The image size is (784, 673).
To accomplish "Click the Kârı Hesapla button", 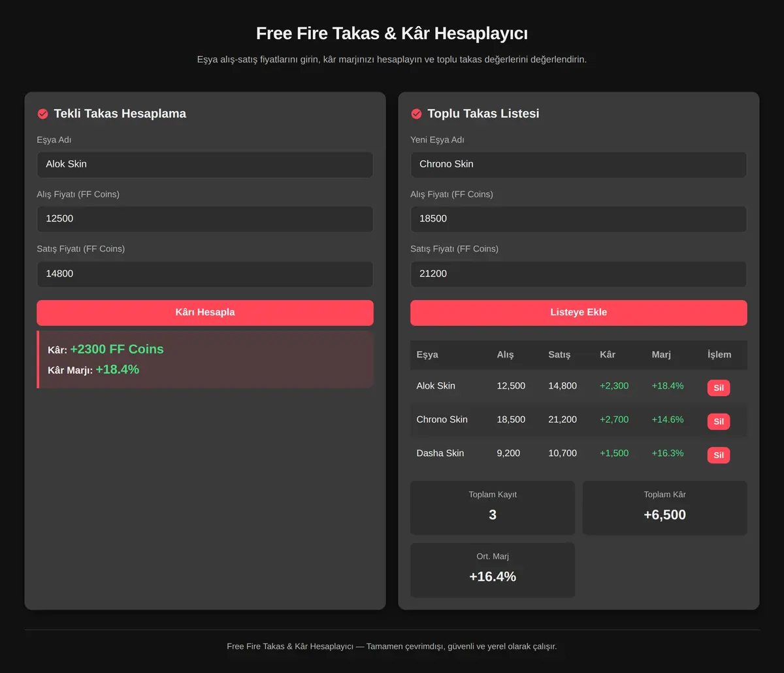I will coord(205,312).
